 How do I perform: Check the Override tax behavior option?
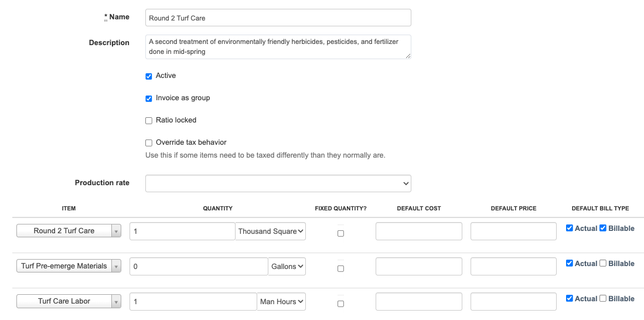click(149, 143)
